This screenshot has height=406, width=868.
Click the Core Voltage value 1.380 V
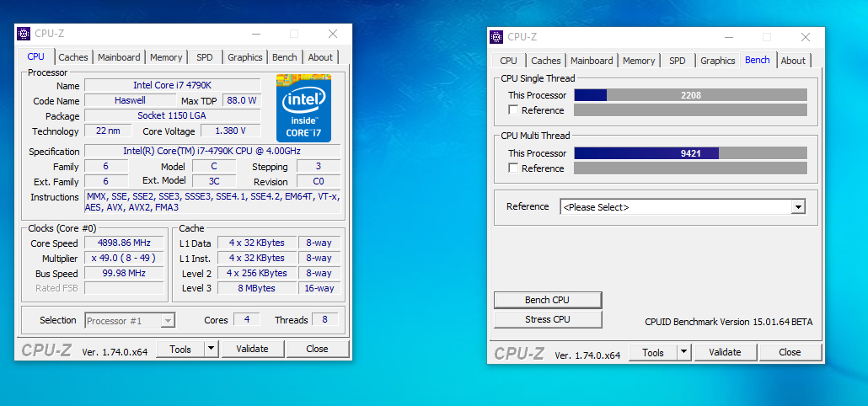230,131
